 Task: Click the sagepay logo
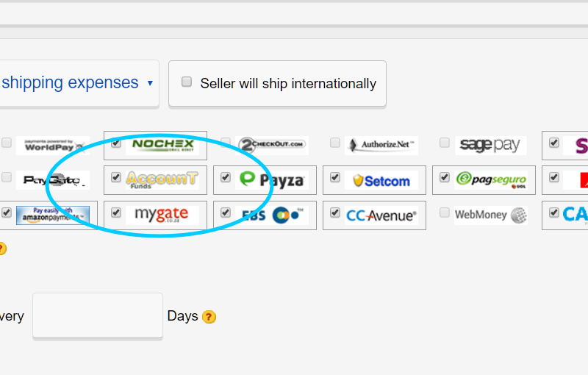(491, 146)
